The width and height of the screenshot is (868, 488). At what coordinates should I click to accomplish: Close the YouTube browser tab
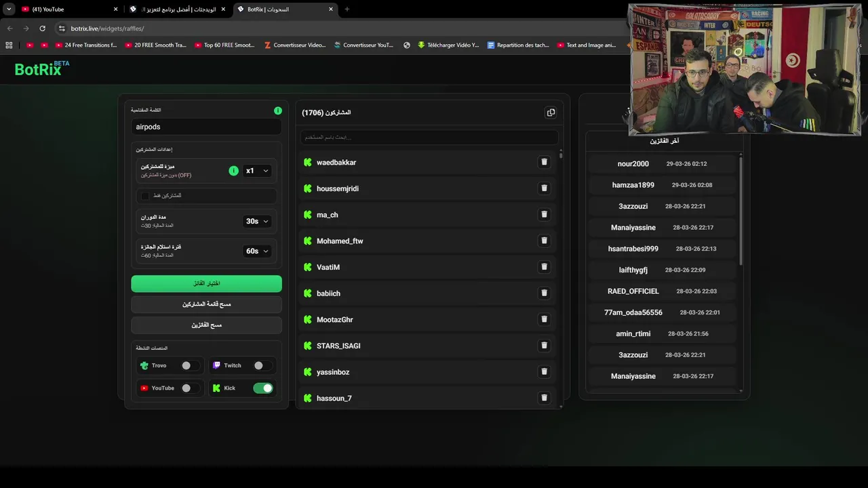[115, 9]
